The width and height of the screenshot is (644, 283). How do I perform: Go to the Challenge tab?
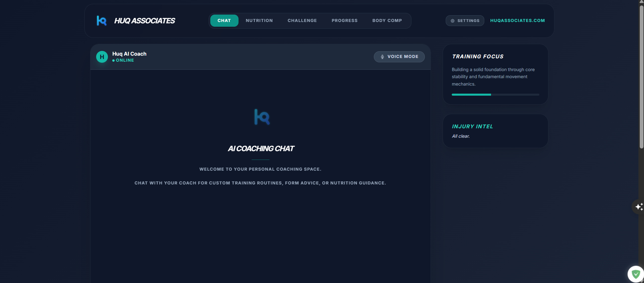tap(302, 21)
